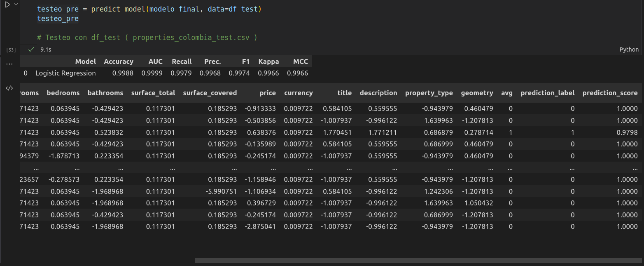Run the cell with the play icon
The image size is (644, 266).
(x=7, y=4)
